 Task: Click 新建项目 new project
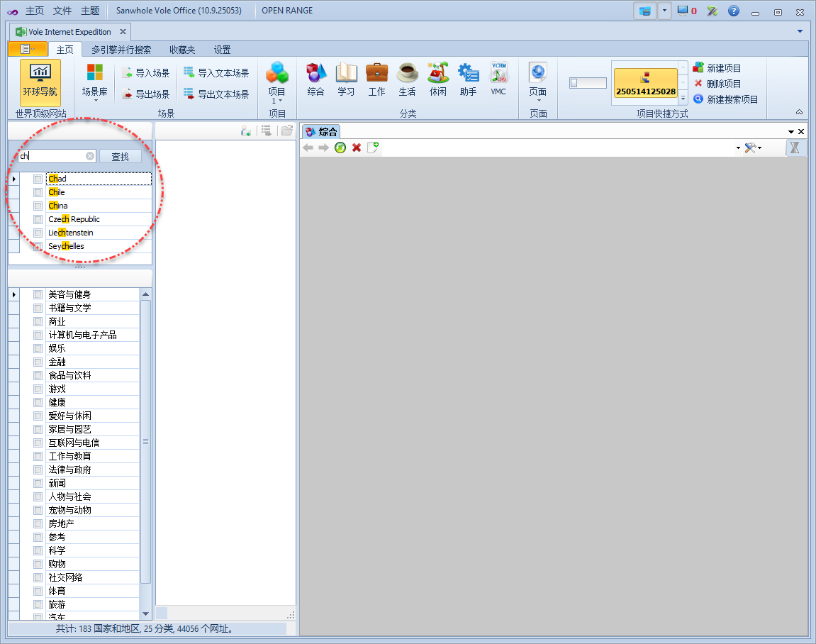[717, 67]
